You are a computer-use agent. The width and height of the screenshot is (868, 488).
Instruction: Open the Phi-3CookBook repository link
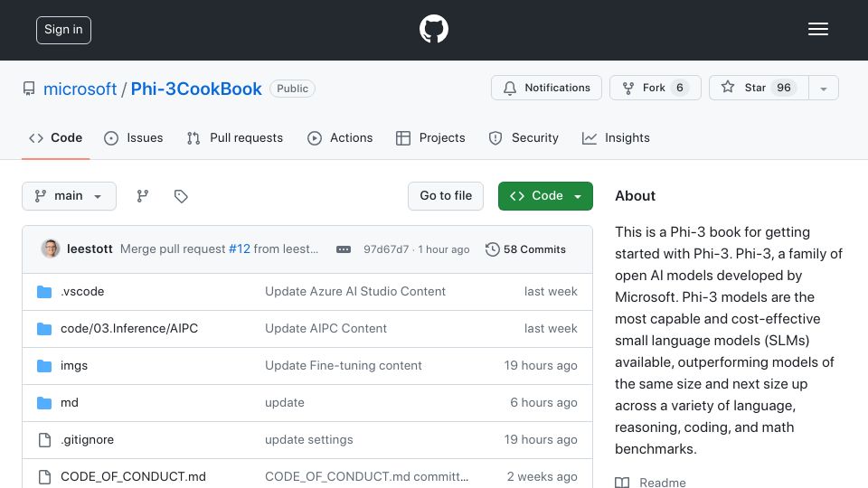pos(196,89)
